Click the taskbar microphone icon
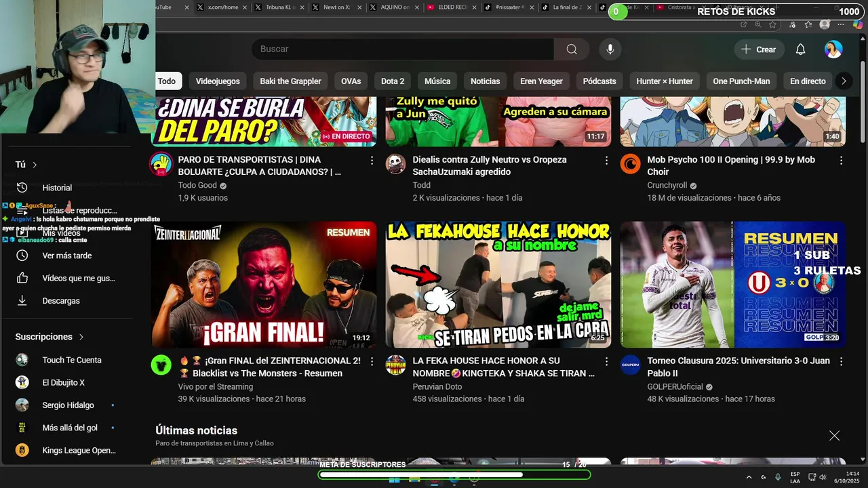Screen dimensions: 868x488 tap(778, 477)
